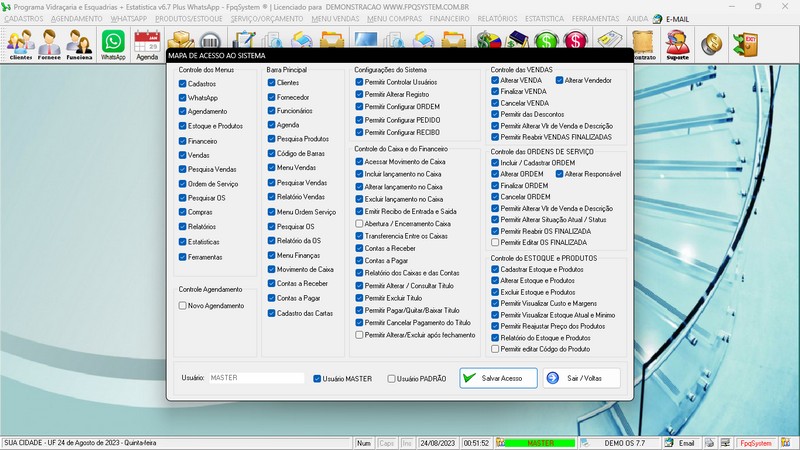Viewport: 800px width, 450px height.
Task: Click the money bag with globe icon
Action: [488, 40]
